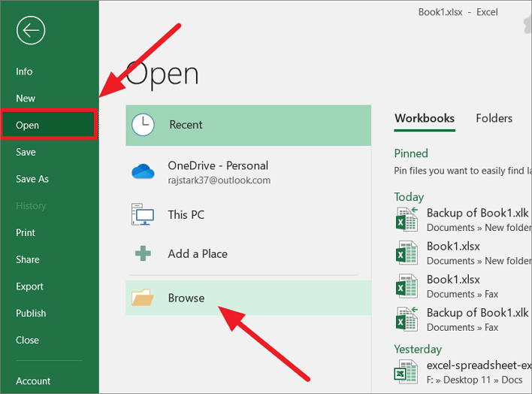Select Open in the sidebar
The height and width of the screenshot is (394, 532).
pyautogui.click(x=50, y=125)
